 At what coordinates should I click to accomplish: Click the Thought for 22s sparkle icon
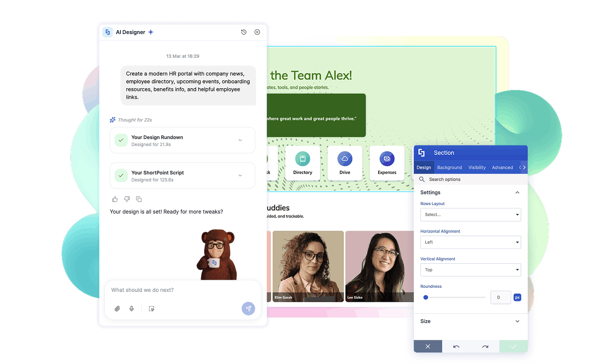click(x=113, y=120)
